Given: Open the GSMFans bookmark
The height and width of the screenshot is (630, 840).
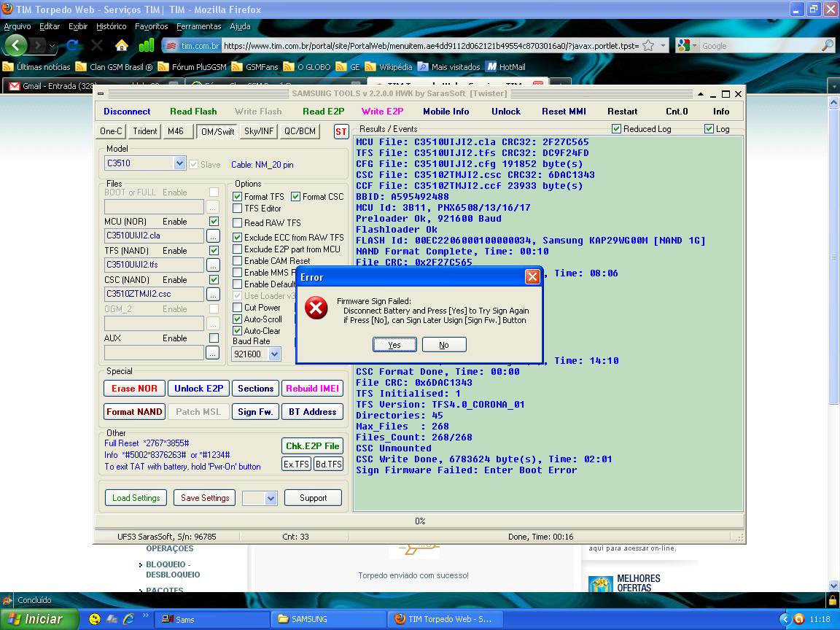Looking at the screenshot, I should coord(255,67).
